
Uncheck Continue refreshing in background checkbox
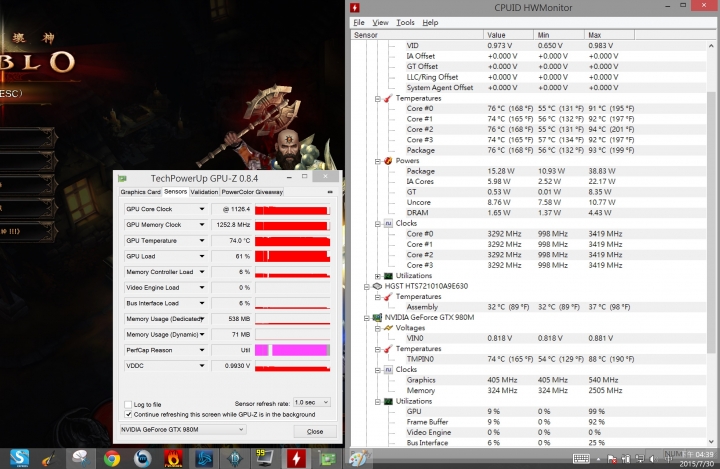click(128, 414)
